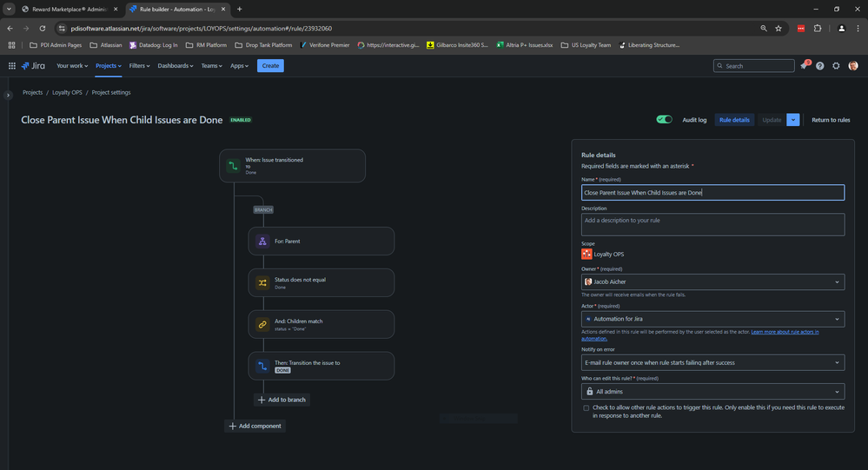Switch to the Reward Marketplace Admin tab
Screen dimensions: 868x470
pos(70,9)
